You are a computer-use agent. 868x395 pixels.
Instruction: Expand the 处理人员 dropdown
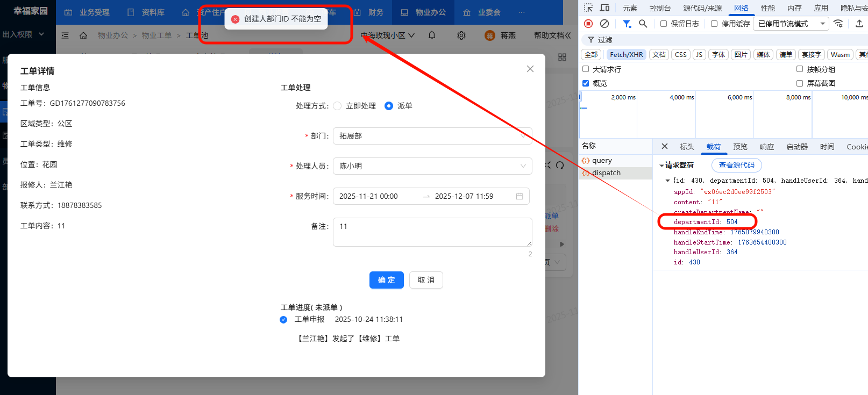[x=432, y=166]
